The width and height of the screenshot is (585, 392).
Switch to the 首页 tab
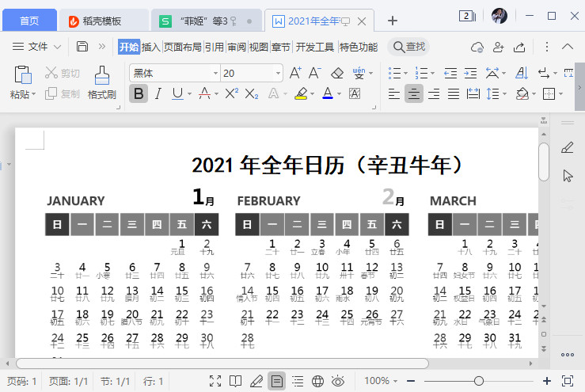coord(29,21)
